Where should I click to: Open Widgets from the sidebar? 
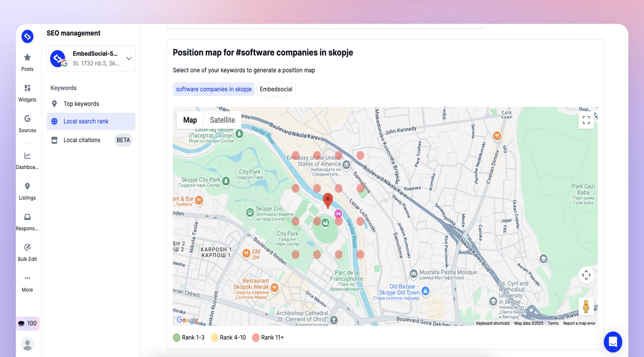(x=27, y=93)
